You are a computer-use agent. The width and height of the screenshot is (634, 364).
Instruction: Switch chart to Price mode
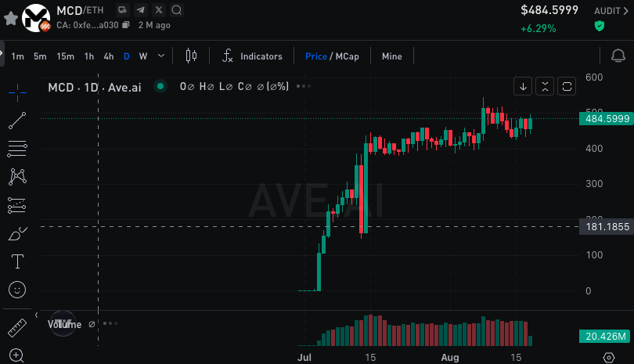pyautogui.click(x=315, y=56)
